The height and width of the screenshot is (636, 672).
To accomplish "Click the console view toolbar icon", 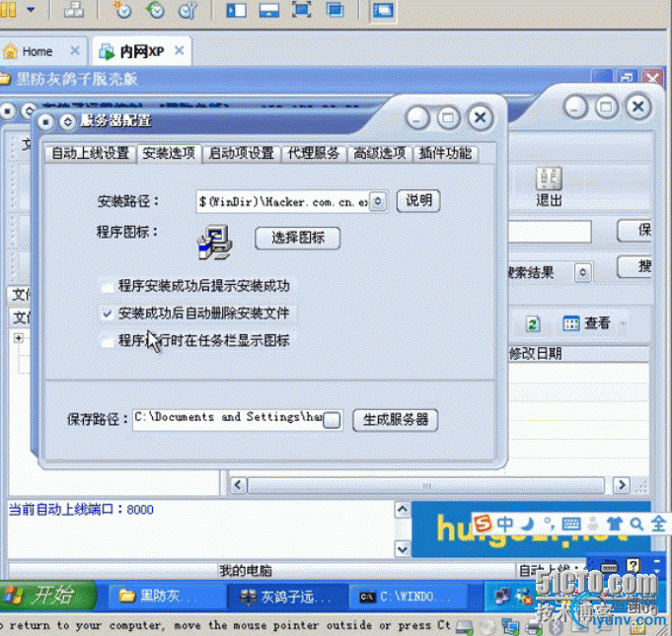I will click(x=269, y=10).
